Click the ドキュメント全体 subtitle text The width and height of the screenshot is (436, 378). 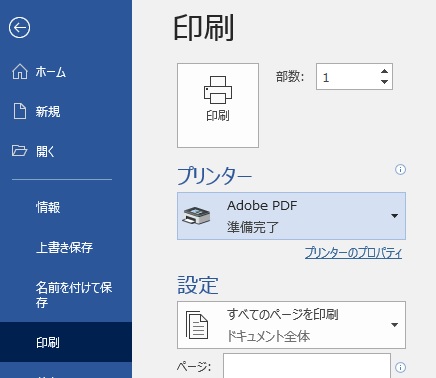[269, 336]
